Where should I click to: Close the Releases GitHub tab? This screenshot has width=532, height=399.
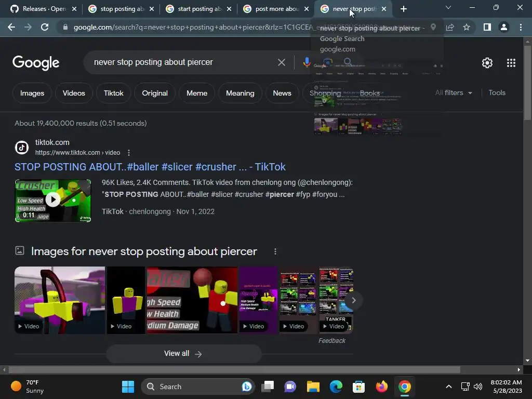click(x=74, y=9)
